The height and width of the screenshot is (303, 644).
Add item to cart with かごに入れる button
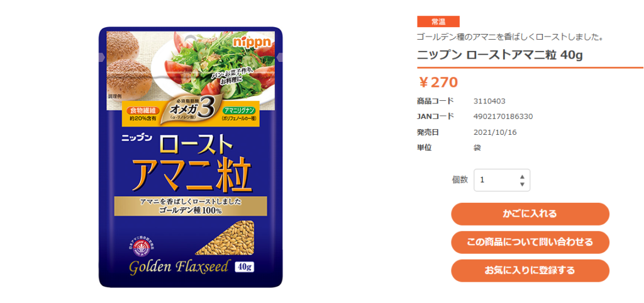[x=530, y=214]
